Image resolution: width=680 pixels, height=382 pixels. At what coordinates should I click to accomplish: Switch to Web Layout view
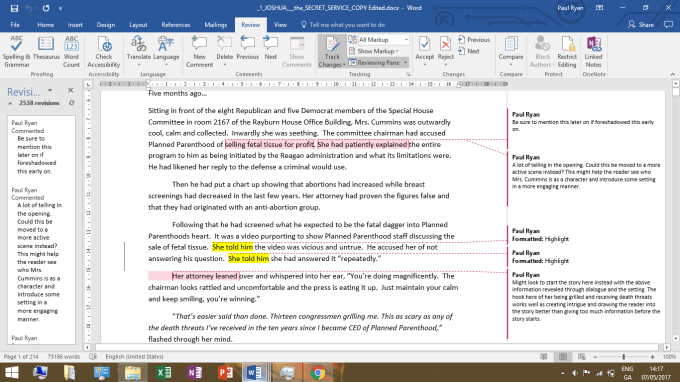point(582,356)
